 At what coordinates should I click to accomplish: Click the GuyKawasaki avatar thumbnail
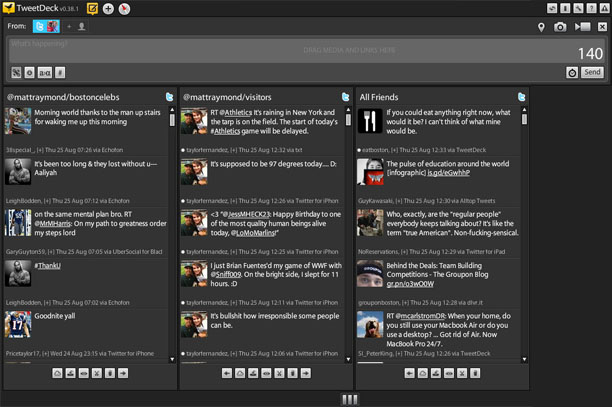click(x=370, y=172)
